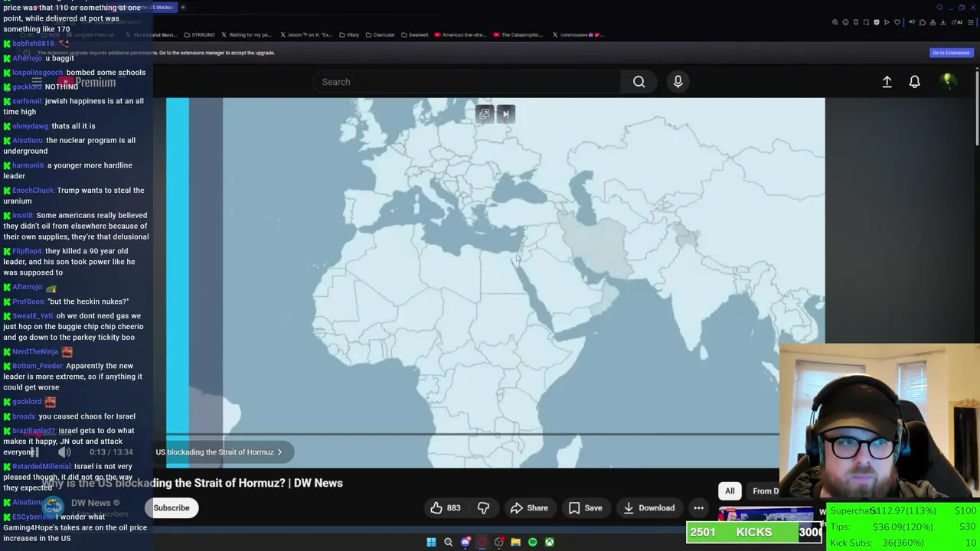Click the KICKS goal progress bar
Viewport: 980px width, 551px height.
click(x=754, y=533)
